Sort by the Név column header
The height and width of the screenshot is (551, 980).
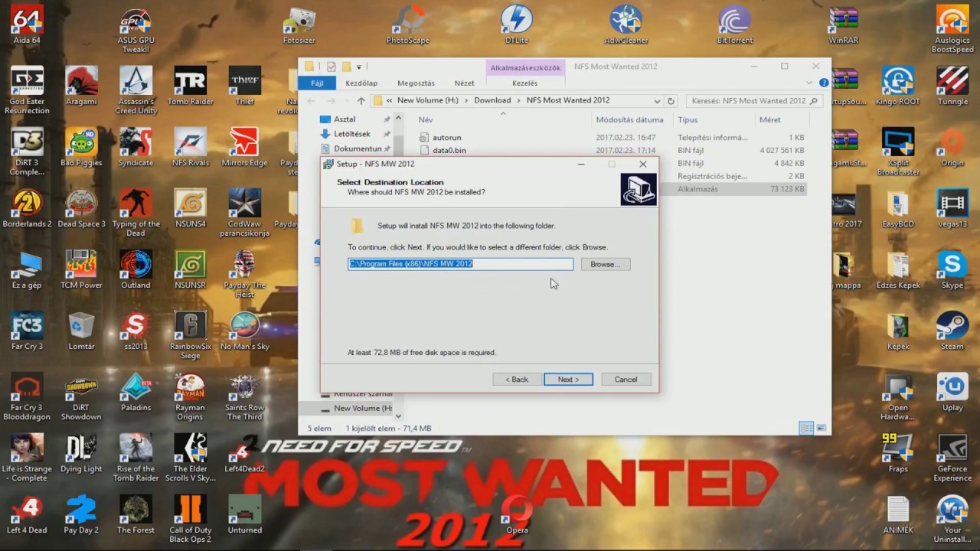(426, 120)
